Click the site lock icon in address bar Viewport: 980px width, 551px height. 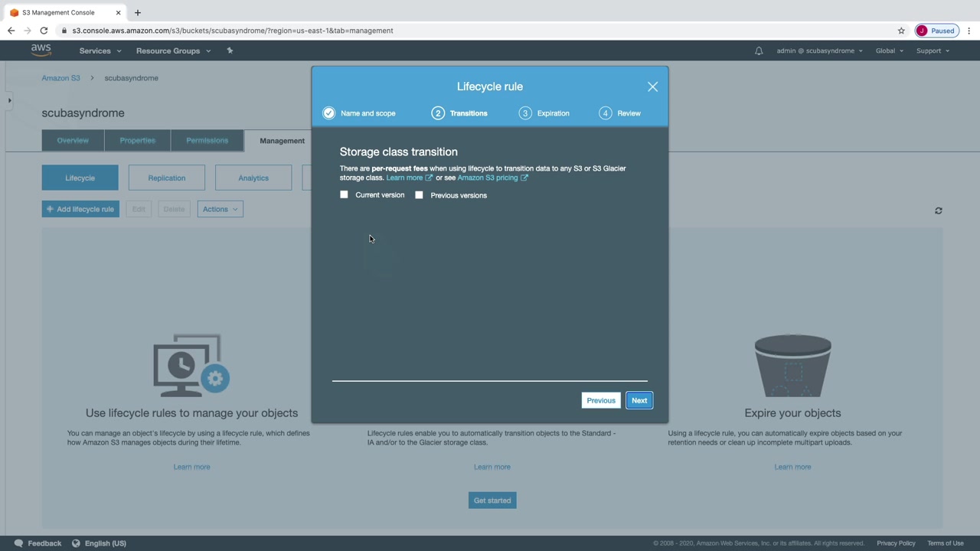[64, 31]
